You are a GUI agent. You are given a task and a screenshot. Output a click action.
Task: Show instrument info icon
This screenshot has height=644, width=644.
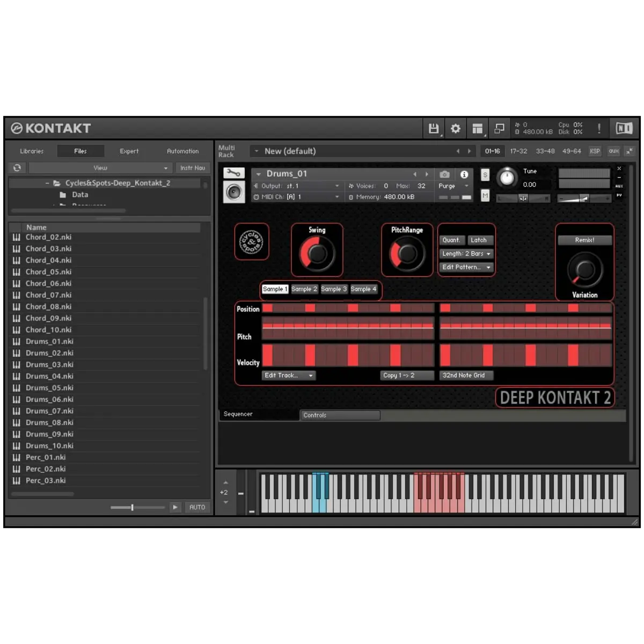[464, 174]
